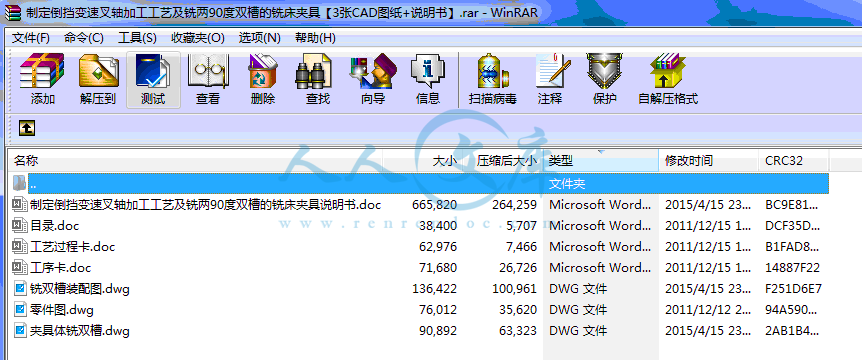Viewport: 862px width, 360px height.
Task: Click the DWG icon of 铣双槽装配图.dwg
Action: coord(20,289)
